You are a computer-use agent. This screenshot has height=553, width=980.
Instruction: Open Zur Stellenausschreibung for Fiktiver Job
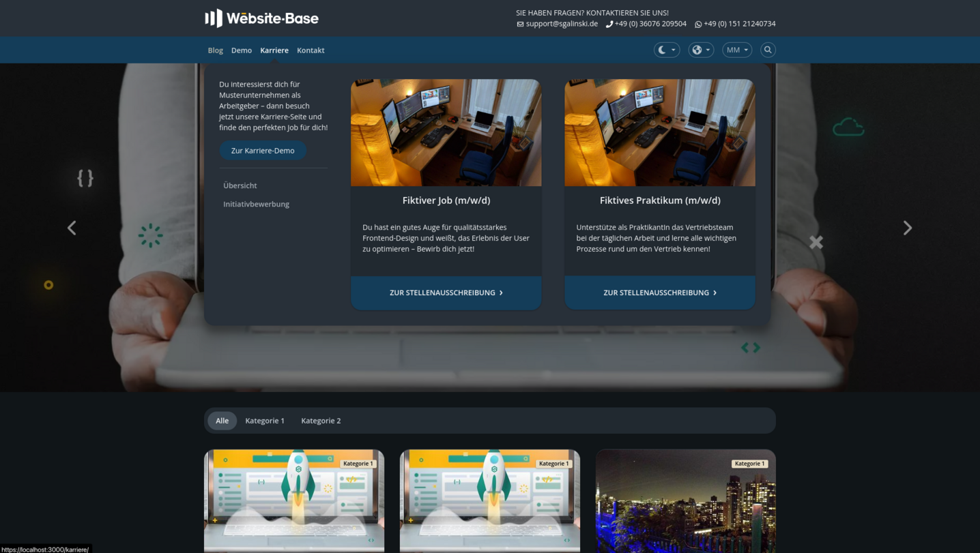(x=446, y=293)
